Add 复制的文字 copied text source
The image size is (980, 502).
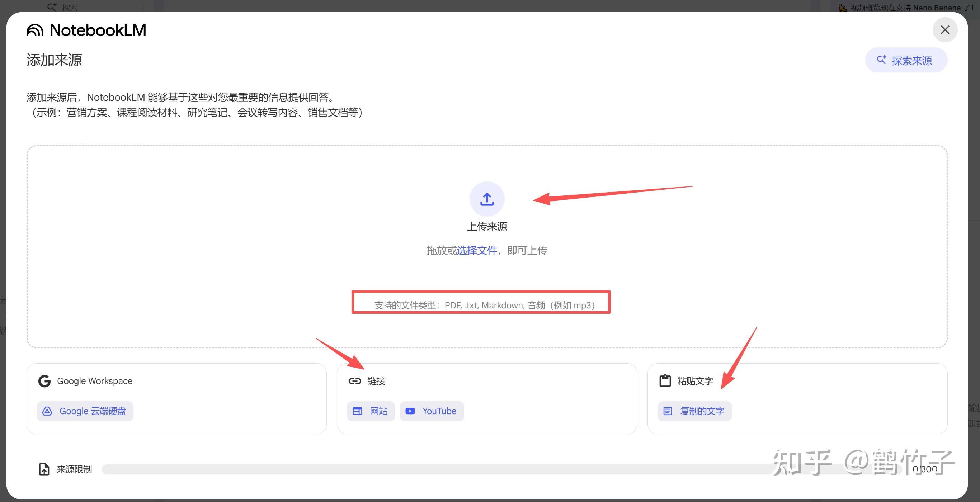pos(694,411)
